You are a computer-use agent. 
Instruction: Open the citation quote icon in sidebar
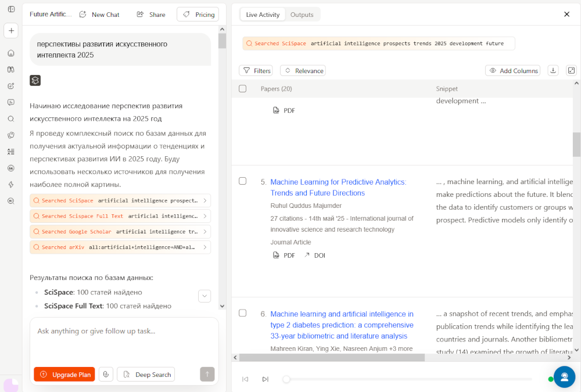(11, 168)
